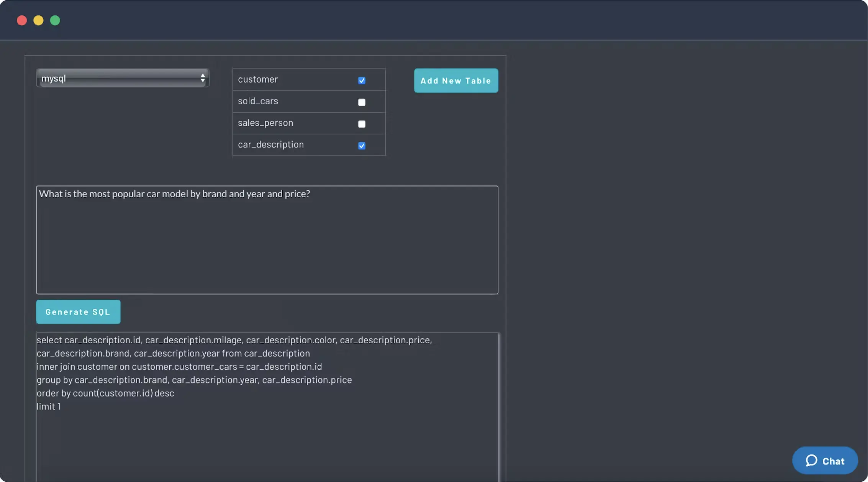The height and width of the screenshot is (482, 868).
Task: Click the yellow minimize window dot
Action: coord(38,20)
